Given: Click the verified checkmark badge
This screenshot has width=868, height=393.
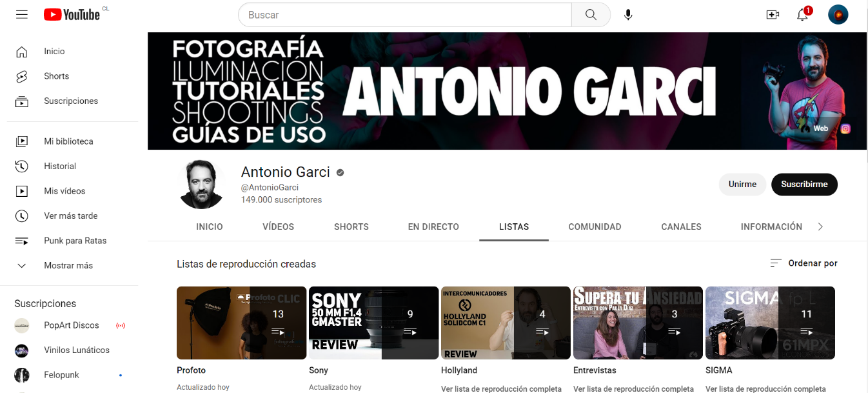Looking at the screenshot, I should [340, 172].
